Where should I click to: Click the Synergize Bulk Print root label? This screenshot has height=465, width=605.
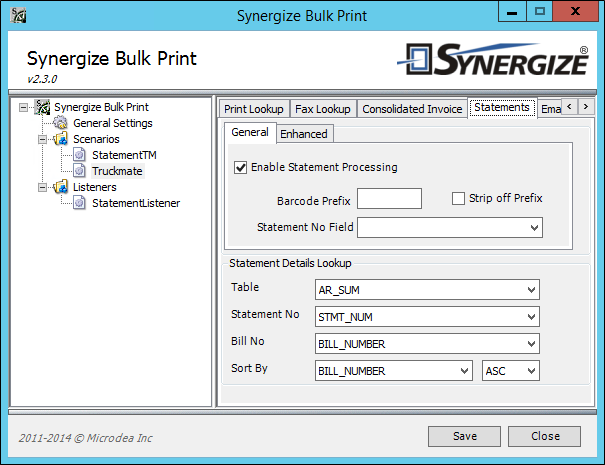click(x=101, y=107)
